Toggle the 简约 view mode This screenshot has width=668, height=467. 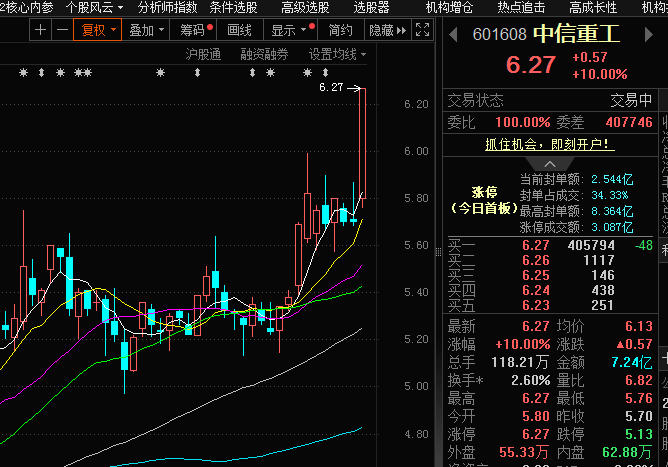pyautogui.click(x=341, y=30)
